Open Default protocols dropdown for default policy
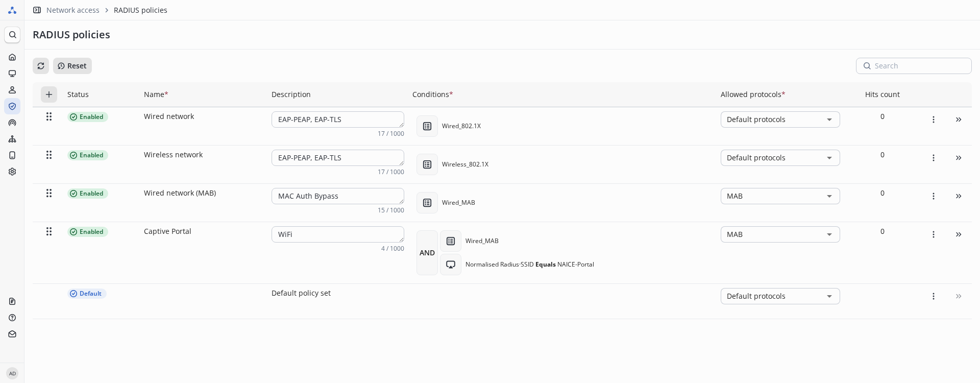 (x=780, y=296)
